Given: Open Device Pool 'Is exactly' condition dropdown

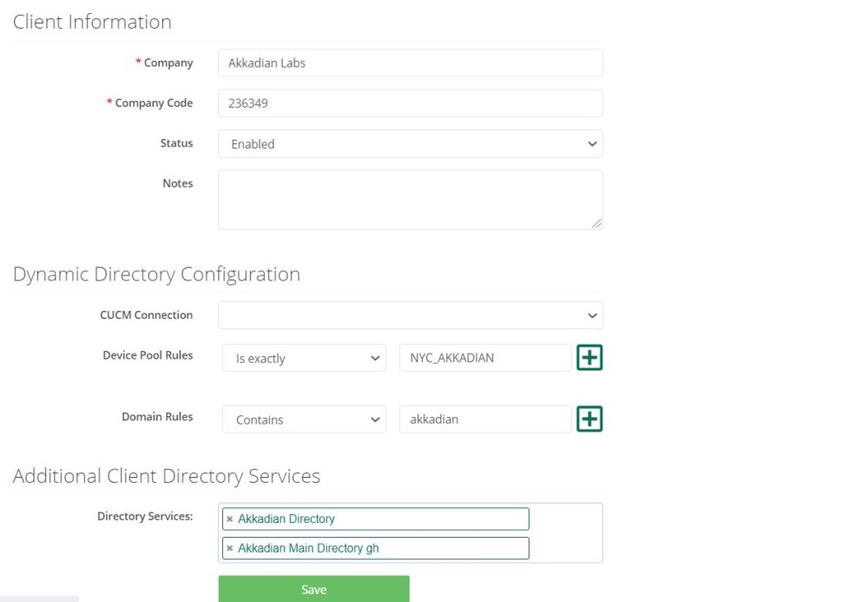Looking at the screenshot, I should 304,358.
